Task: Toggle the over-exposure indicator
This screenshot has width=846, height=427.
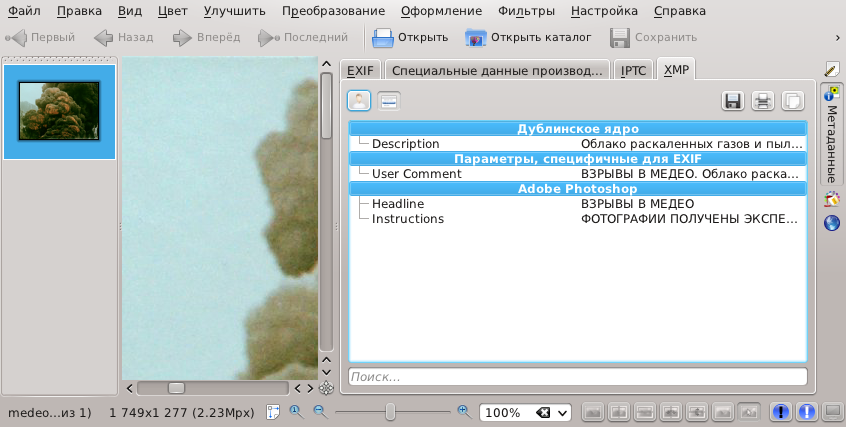Action: click(806, 412)
